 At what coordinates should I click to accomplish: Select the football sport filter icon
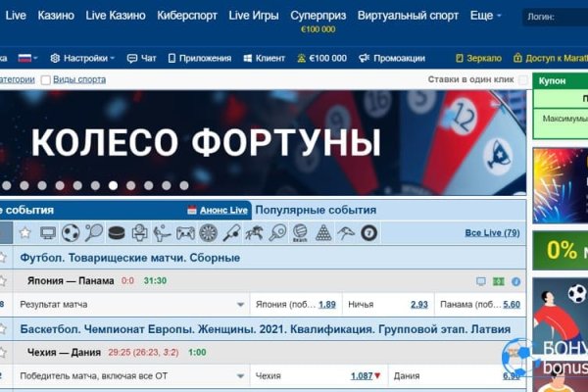click(71, 233)
